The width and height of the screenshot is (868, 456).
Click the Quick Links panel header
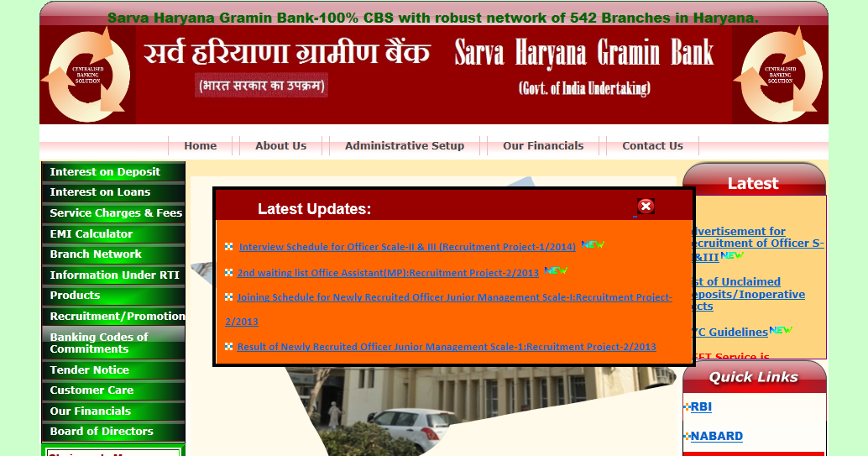(x=754, y=377)
